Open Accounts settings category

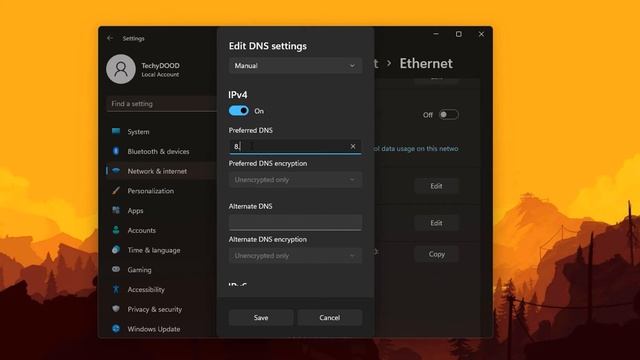click(x=142, y=230)
